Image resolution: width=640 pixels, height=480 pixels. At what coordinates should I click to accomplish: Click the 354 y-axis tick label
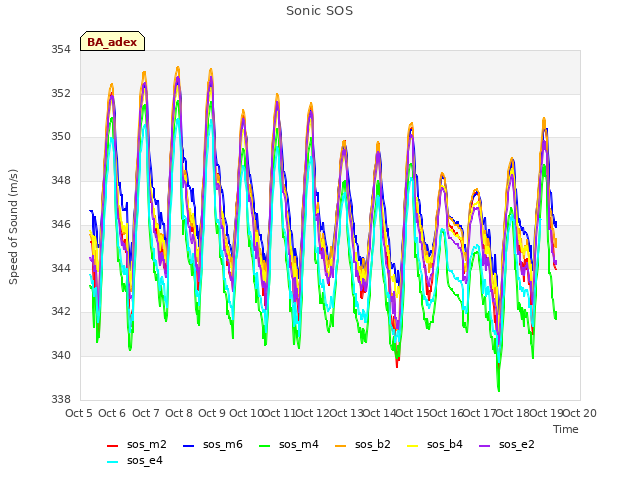click(61, 50)
